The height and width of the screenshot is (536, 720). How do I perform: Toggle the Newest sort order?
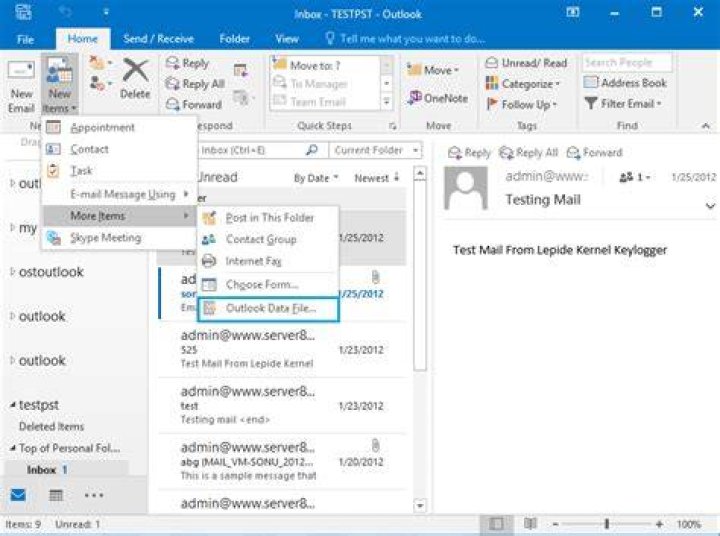click(x=377, y=178)
